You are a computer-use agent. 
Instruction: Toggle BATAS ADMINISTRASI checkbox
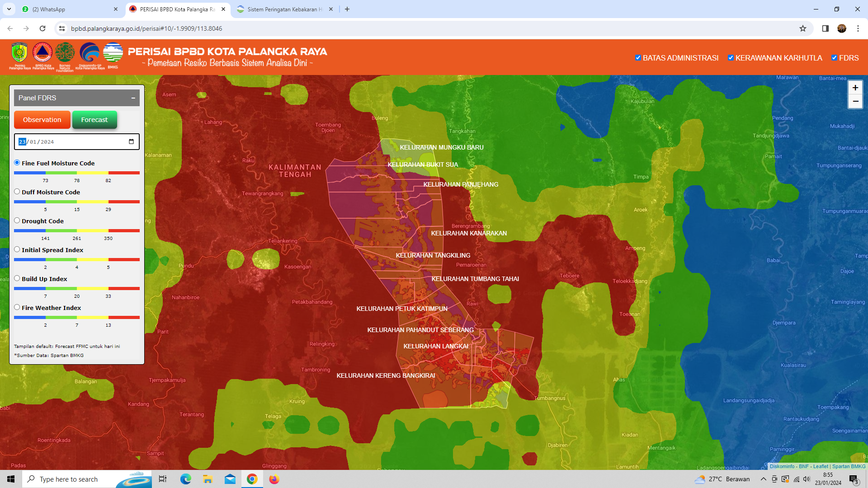coord(638,58)
